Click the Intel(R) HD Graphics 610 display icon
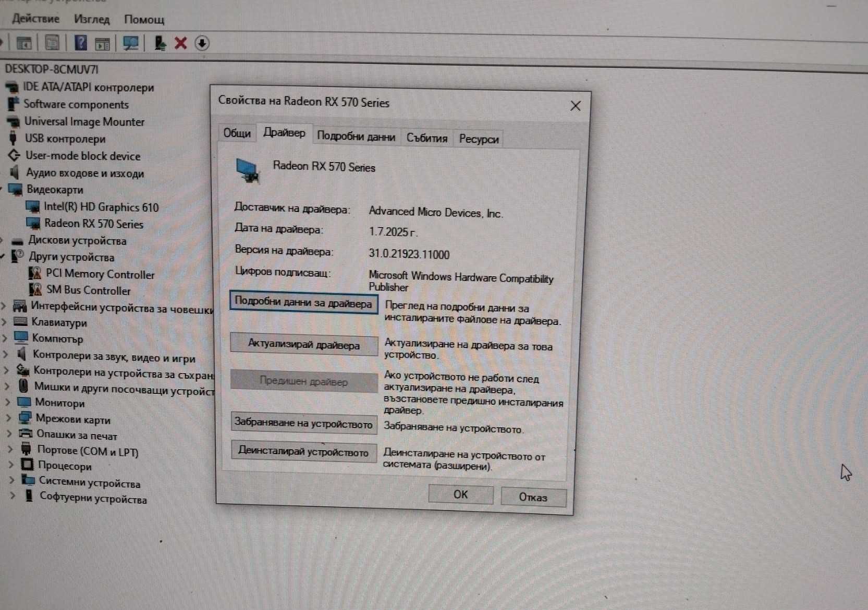Image resolution: width=868 pixels, height=610 pixels. [33, 207]
